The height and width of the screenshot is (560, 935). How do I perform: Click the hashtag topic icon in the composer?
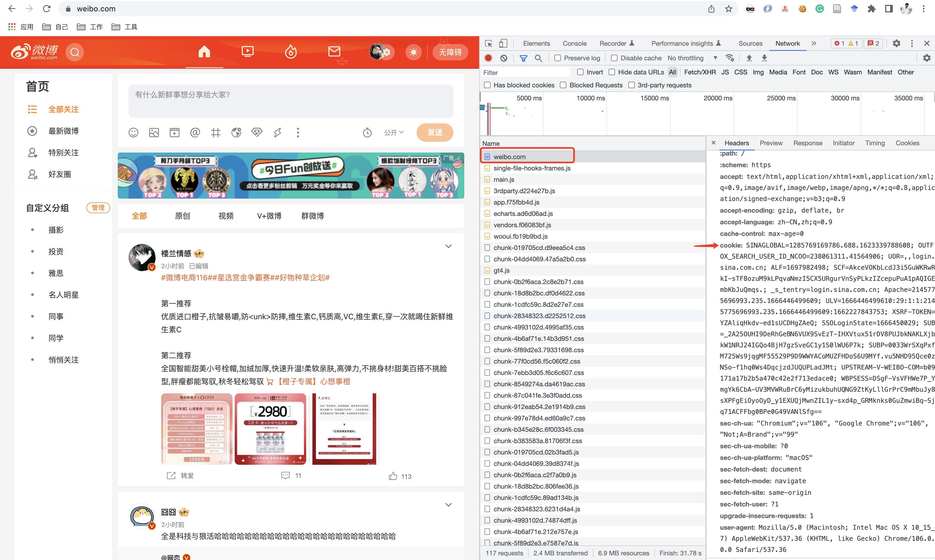(x=215, y=133)
